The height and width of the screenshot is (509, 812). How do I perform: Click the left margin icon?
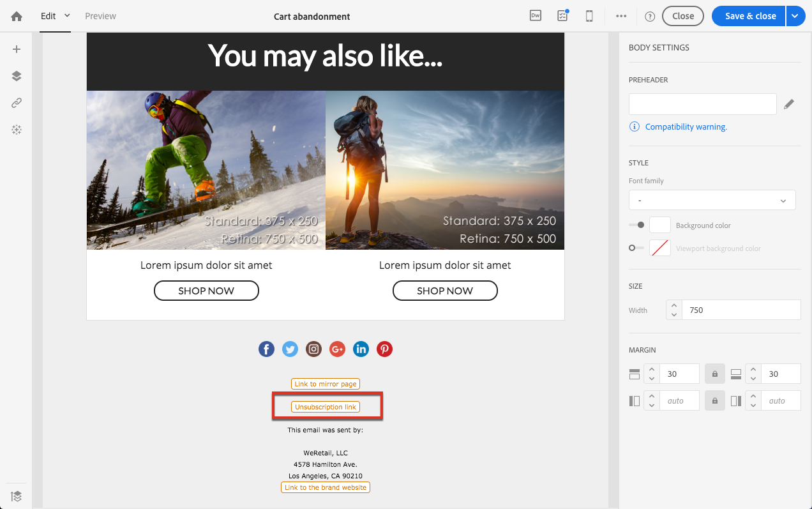tap(635, 400)
